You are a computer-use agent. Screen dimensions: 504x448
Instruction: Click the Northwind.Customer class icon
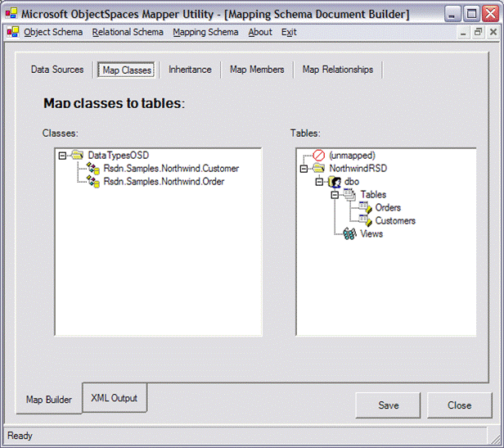tap(93, 168)
